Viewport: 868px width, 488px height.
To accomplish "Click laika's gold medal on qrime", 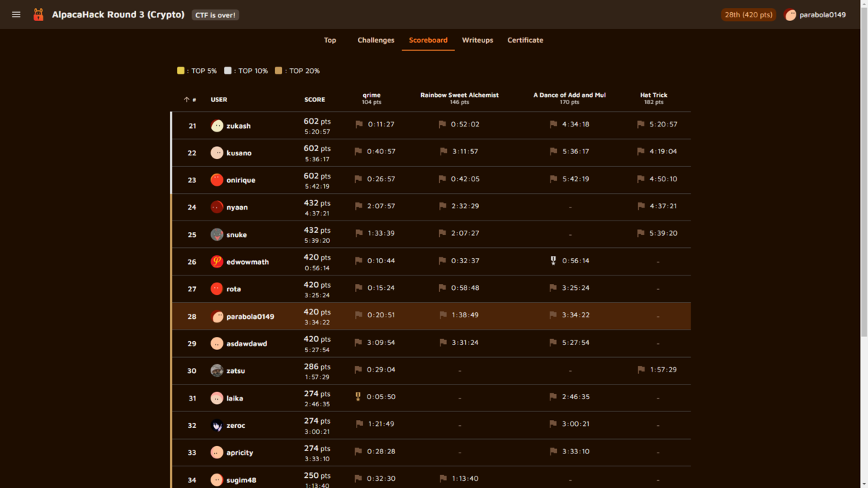I will [x=358, y=397].
